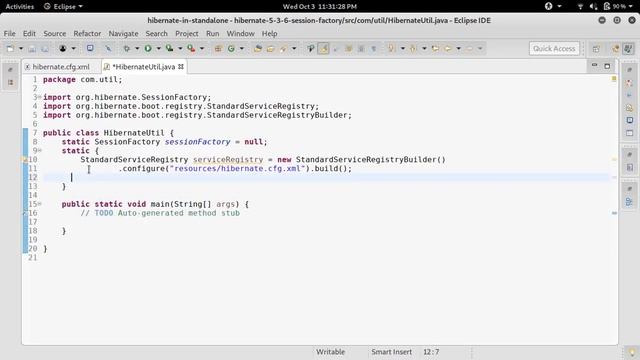640x360 pixels.
Task: Open the Window menu
Action: pyautogui.click(x=240, y=33)
